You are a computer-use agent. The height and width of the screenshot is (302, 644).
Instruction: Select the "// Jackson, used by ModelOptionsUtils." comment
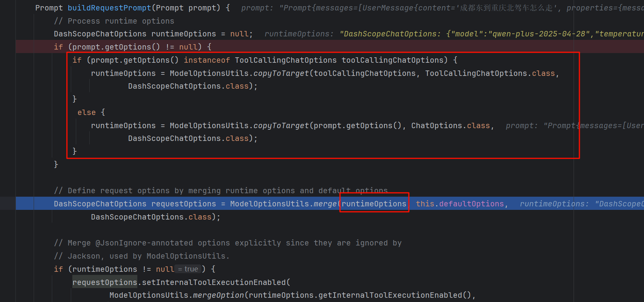pyautogui.click(x=142, y=256)
